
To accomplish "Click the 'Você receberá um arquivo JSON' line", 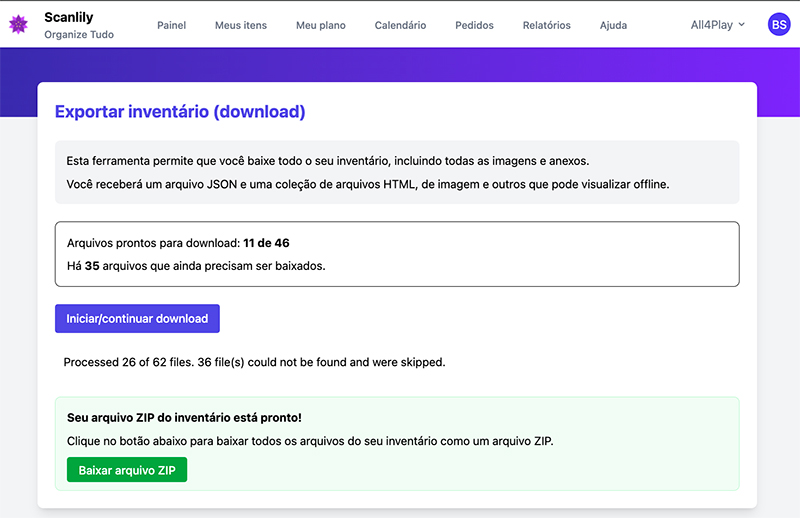I will click(x=368, y=184).
